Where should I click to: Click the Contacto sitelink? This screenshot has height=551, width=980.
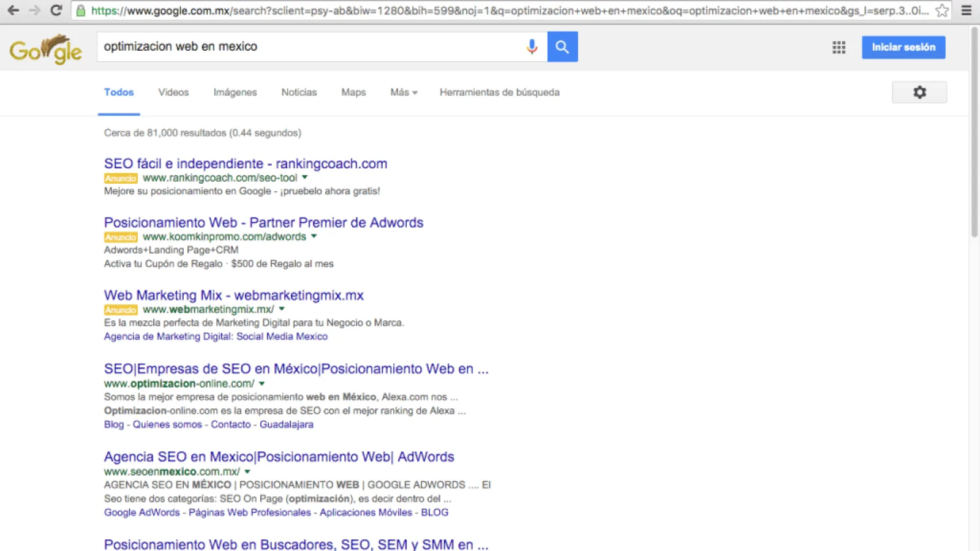point(231,425)
